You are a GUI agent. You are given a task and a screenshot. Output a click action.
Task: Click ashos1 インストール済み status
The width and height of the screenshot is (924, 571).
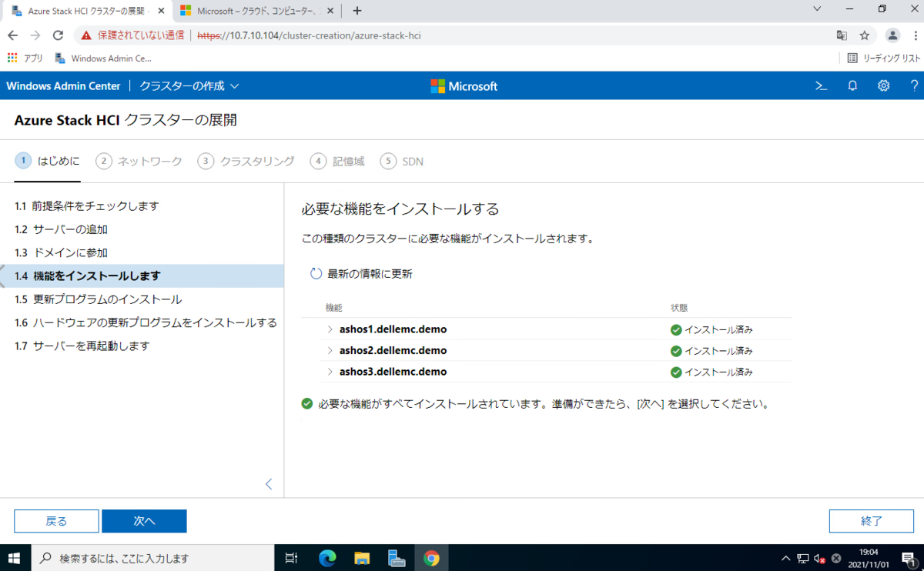point(711,329)
